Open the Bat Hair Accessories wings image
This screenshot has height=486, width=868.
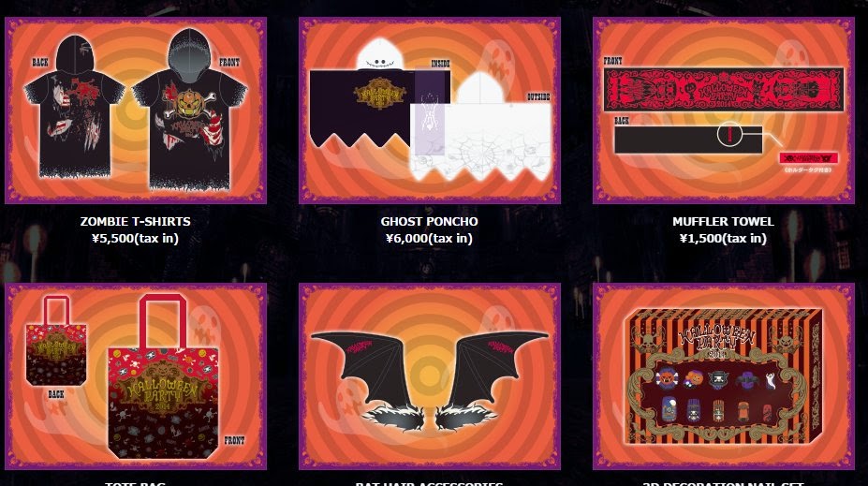pos(430,376)
